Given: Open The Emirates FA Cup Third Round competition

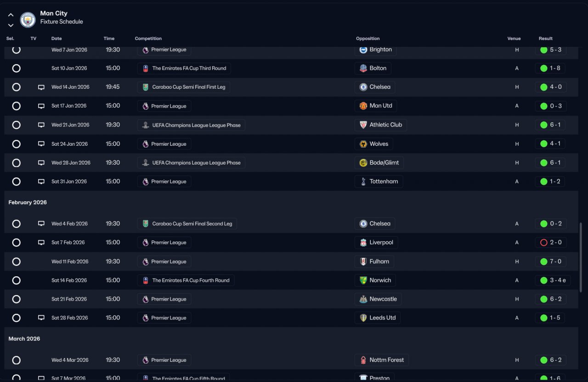Looking at the screenshot, I should (184, 68).
